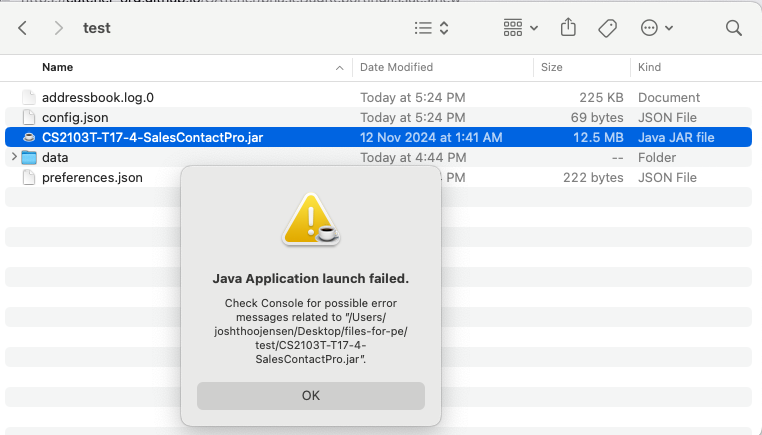Expand the grouping dropdown arrow
Viewport: 762px width, 435px height.
[x=534, y=28]
